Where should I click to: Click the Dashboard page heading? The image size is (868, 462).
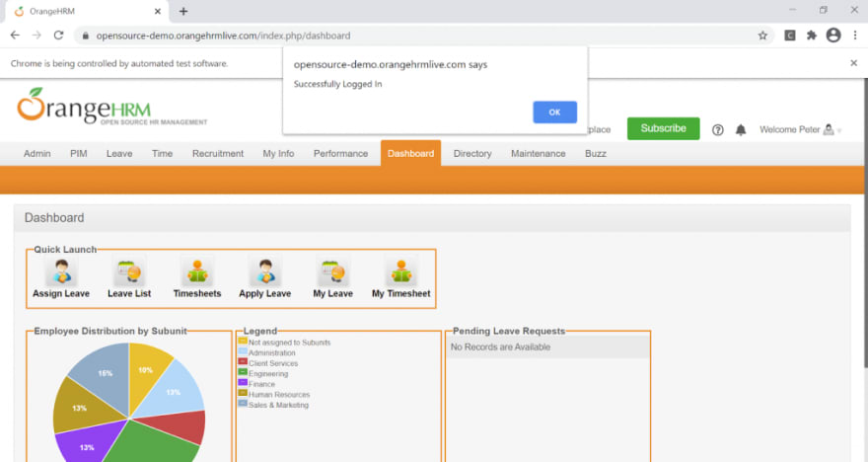point(54,218)
